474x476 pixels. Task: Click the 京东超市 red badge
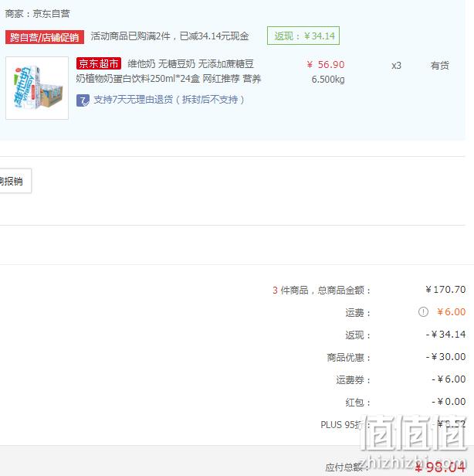click(99, 63)
